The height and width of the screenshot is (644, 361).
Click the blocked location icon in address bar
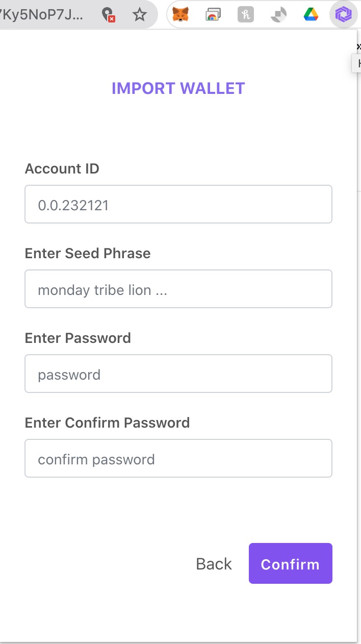tap(109, 15)
